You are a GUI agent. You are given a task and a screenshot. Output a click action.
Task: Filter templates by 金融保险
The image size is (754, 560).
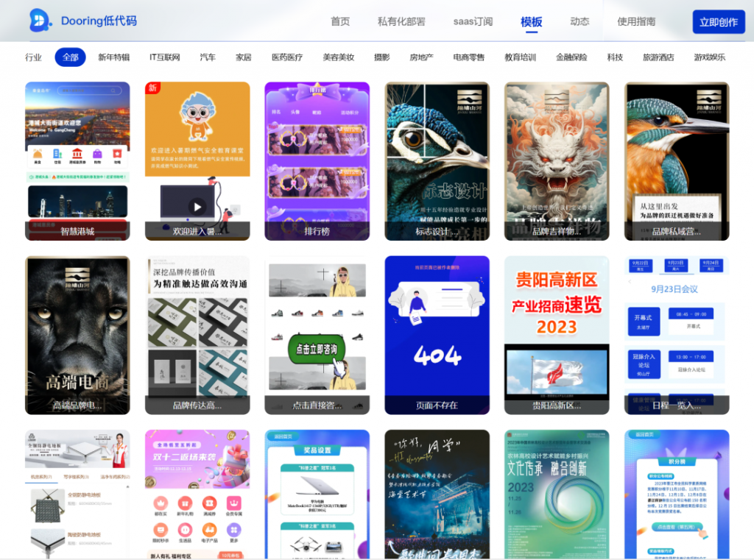pos(571,57)
